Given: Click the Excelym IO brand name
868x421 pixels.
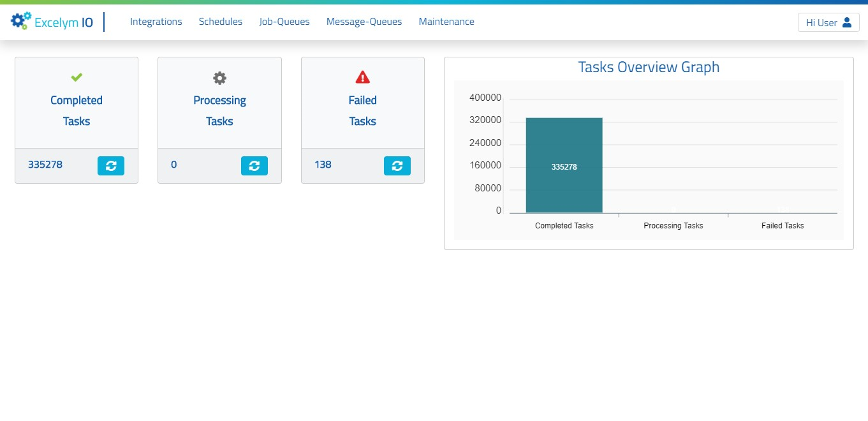Looking at the screenshot, I should 64,23.
